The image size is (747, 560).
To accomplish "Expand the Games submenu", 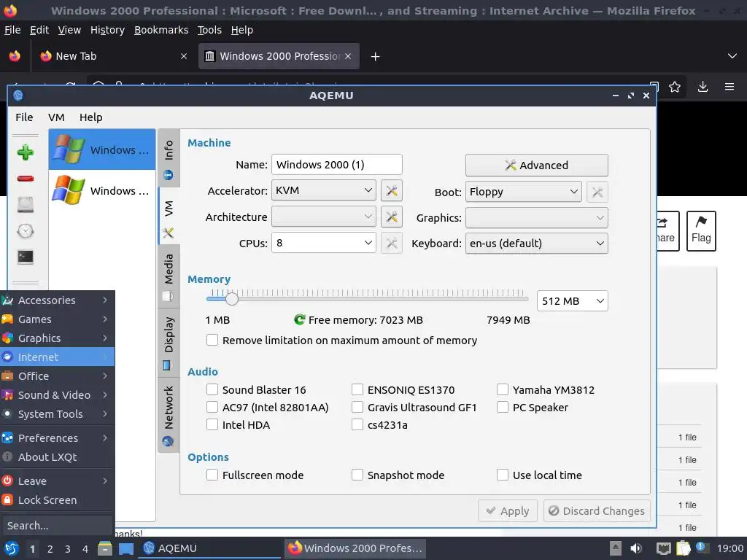I will click(57, 319).
